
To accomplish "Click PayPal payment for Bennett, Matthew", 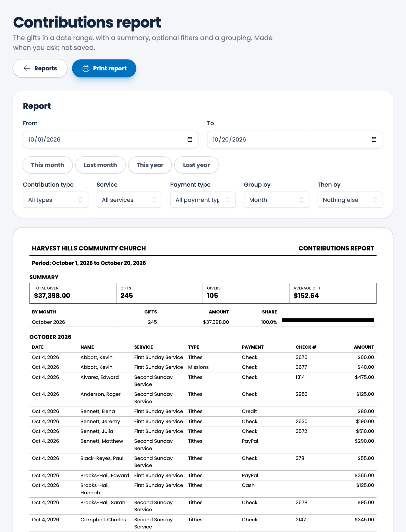I will (250, 441).
